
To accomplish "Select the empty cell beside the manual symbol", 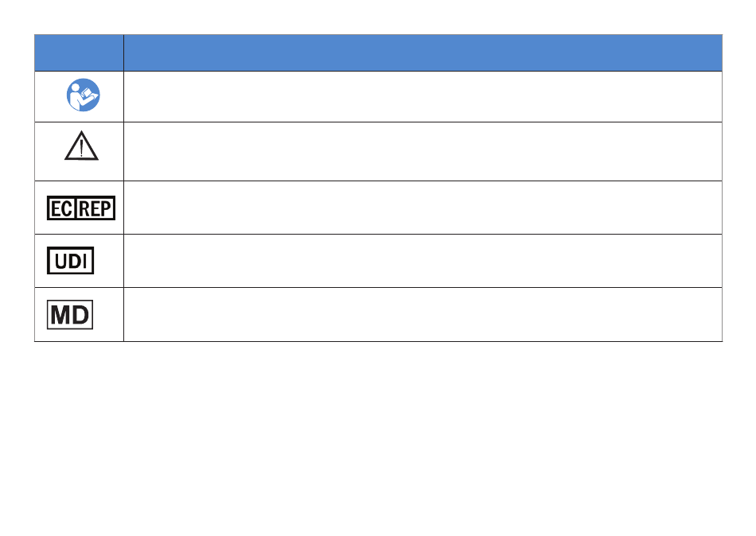I will coord(423,96).
